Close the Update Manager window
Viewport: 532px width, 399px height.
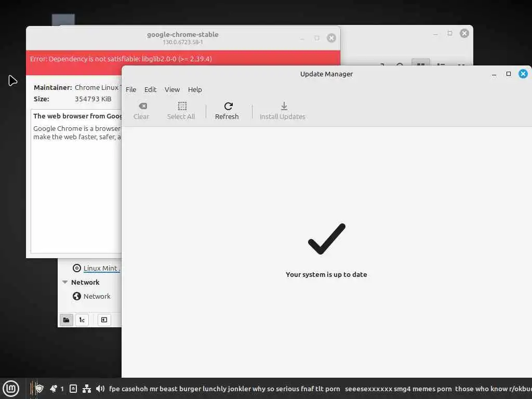tap(523, 74)
